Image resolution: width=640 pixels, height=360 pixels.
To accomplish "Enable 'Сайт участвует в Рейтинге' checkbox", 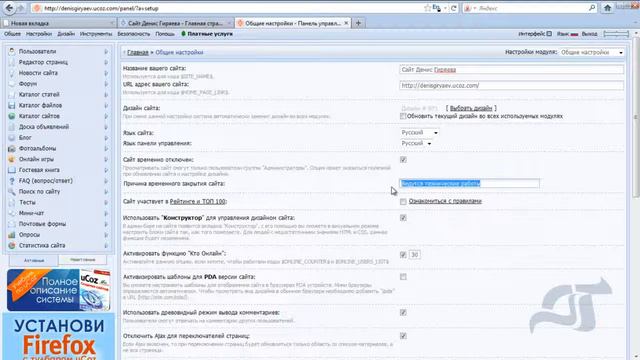I will (403, 202).
